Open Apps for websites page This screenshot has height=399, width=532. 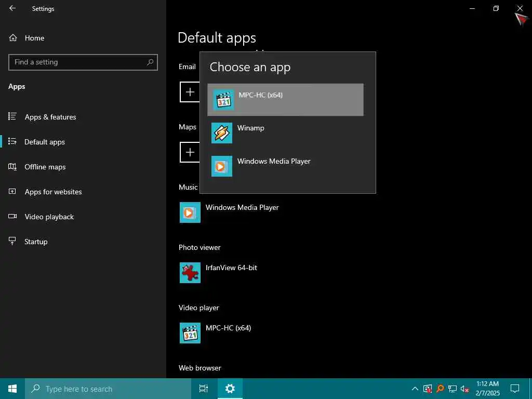coord(83,192)
